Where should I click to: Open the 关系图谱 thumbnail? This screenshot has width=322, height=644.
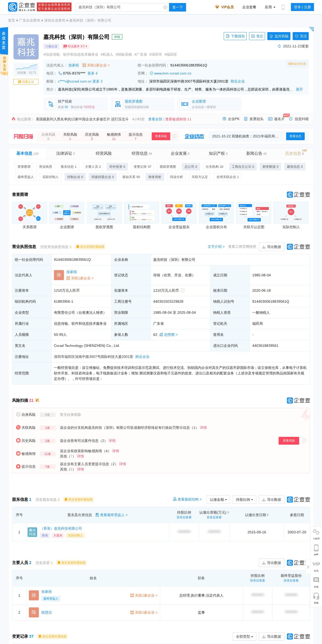point(30,213)
